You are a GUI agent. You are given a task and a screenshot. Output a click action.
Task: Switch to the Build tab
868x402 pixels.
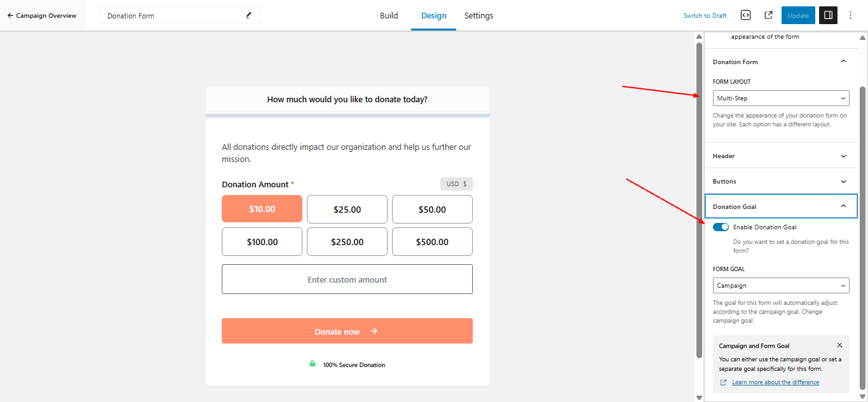point(389,15)
